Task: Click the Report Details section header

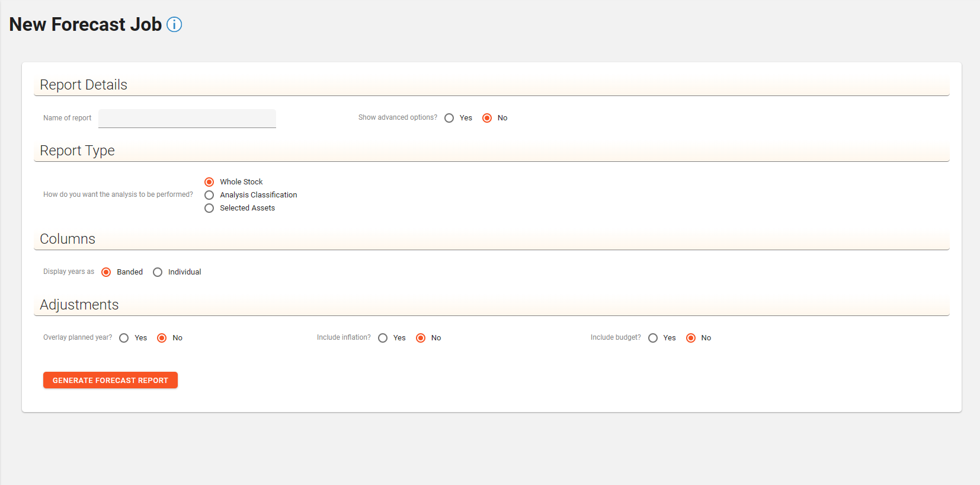Action: 84,85
